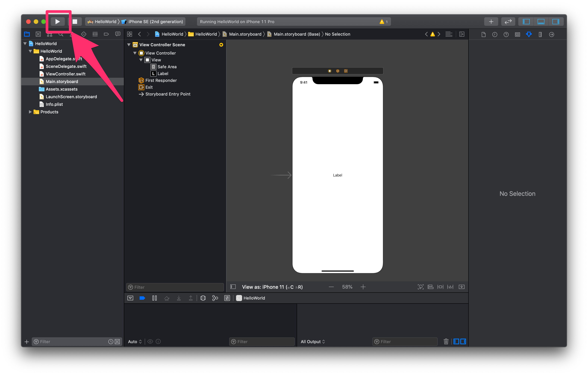Screen dimensions: 588x375
Task: Increase canvas zoom with the plus control
Action: click(363, 287)
